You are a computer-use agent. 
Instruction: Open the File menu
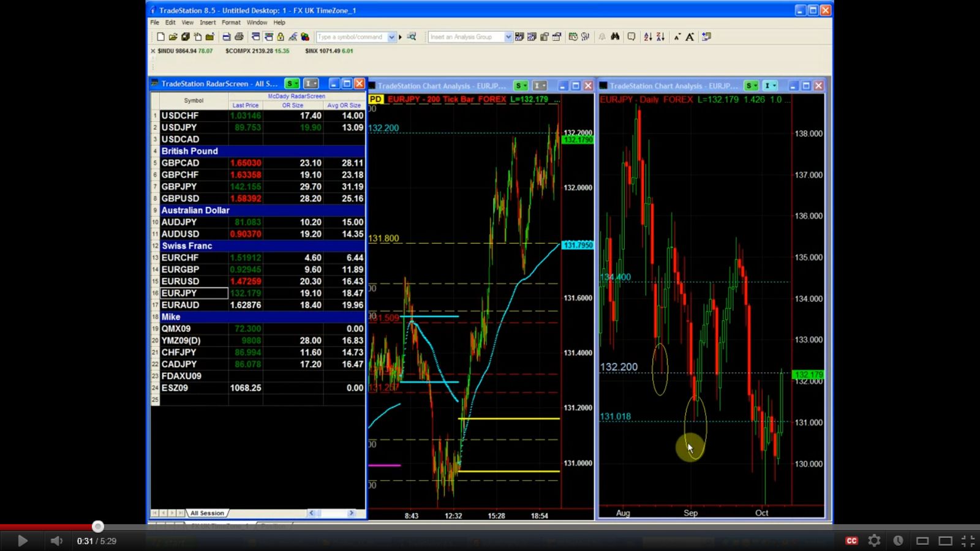pyautogui.click(x=155, y=23)
